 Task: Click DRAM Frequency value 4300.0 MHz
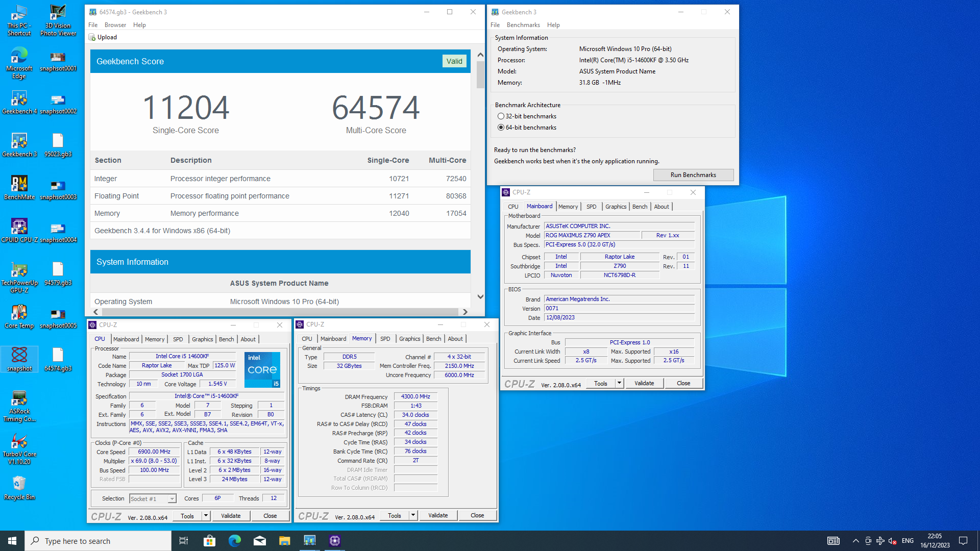tap(415, 396)
